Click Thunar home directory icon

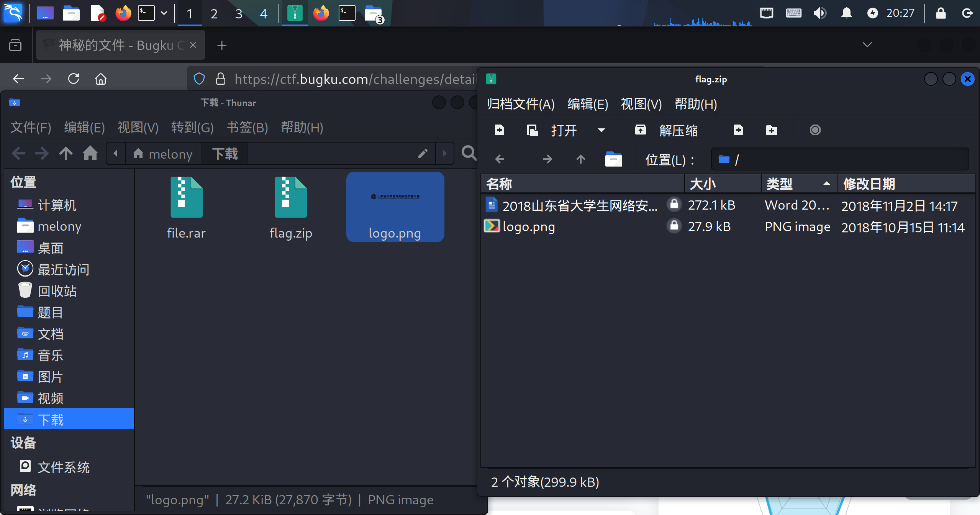click(90, 153)
